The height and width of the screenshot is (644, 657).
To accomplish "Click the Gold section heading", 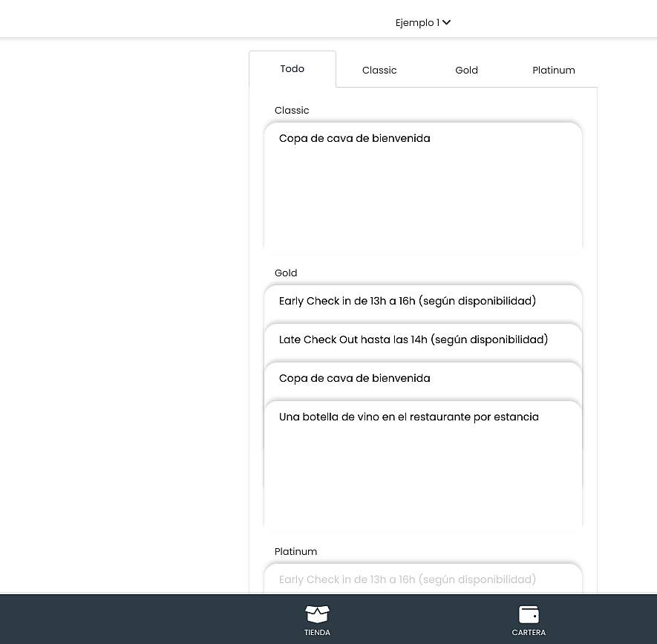I will [286, 273].
